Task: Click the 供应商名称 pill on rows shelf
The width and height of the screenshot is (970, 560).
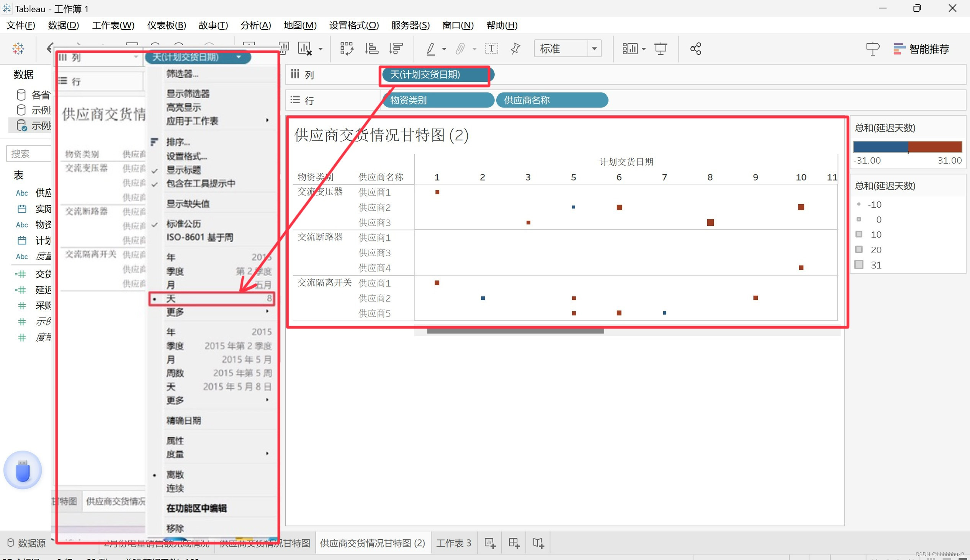Action: pyautogui.click(x=551, y=100)
